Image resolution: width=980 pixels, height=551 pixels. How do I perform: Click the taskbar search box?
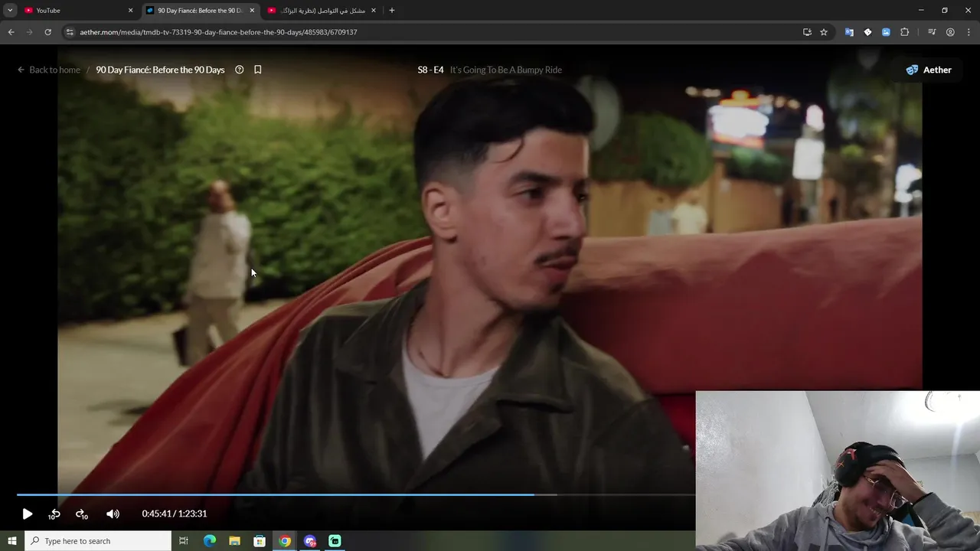tap(97, 541)
